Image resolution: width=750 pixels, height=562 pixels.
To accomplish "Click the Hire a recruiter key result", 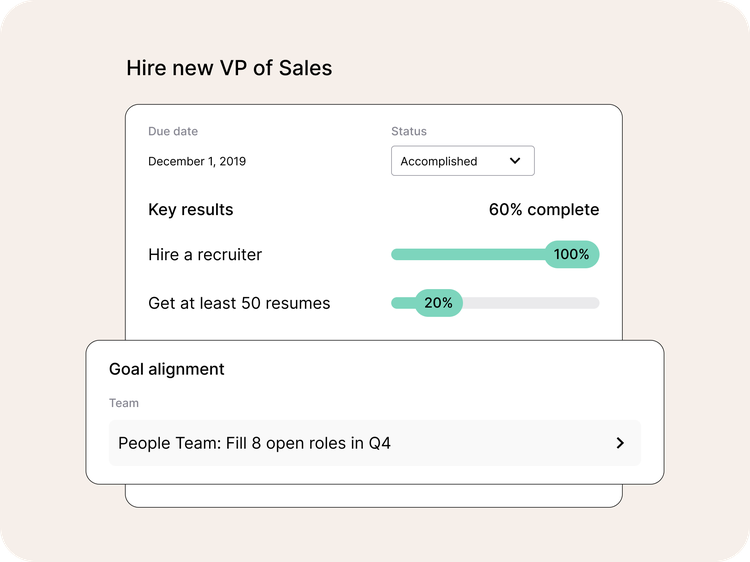I will (205, 254).
